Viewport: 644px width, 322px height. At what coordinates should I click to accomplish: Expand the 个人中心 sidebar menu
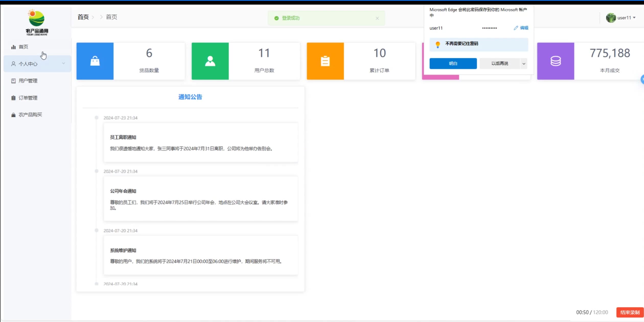coord(37,64)
